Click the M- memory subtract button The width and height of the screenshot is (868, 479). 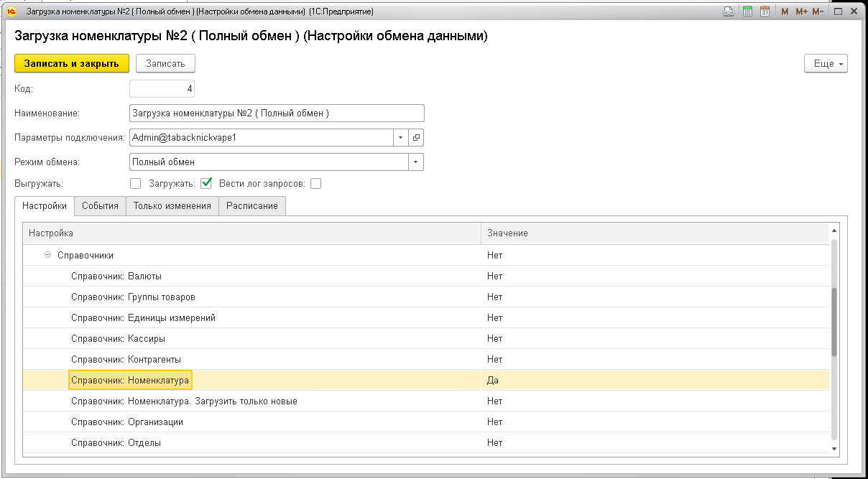point(818,11)
